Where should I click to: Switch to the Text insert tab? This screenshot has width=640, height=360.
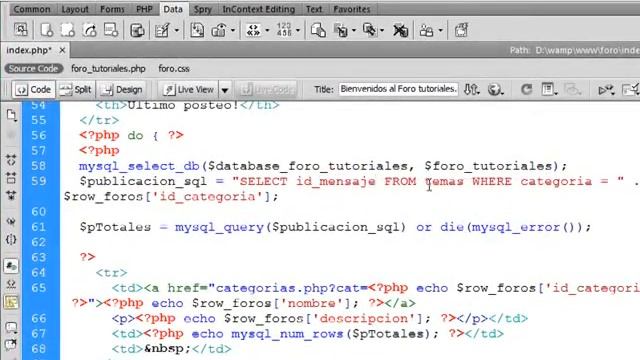314,9
